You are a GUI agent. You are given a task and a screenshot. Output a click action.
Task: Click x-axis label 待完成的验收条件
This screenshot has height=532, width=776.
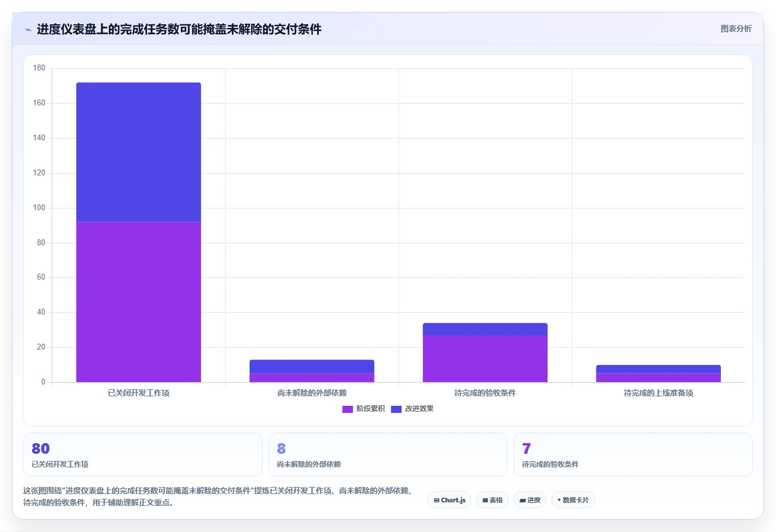pyautogui.click(x=485, y=393)
